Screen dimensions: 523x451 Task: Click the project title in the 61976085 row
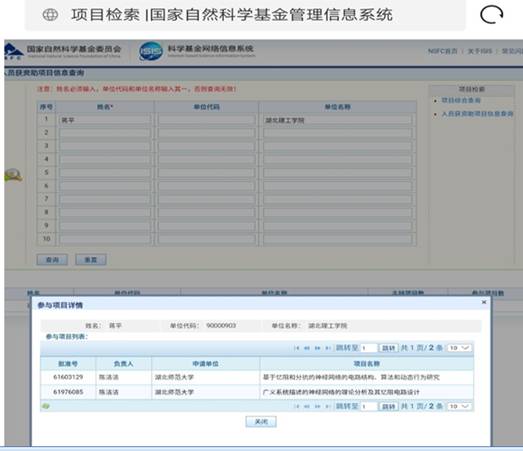click(x=341, y=392)
